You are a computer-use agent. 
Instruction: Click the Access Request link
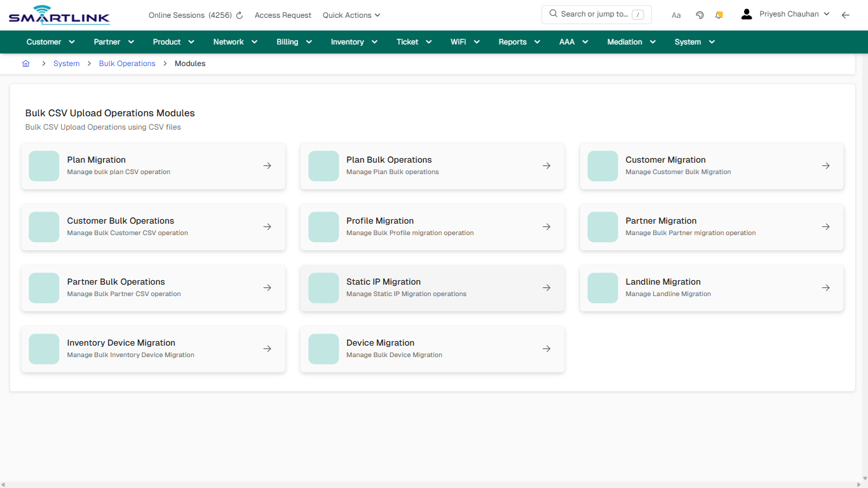[283, 15]
